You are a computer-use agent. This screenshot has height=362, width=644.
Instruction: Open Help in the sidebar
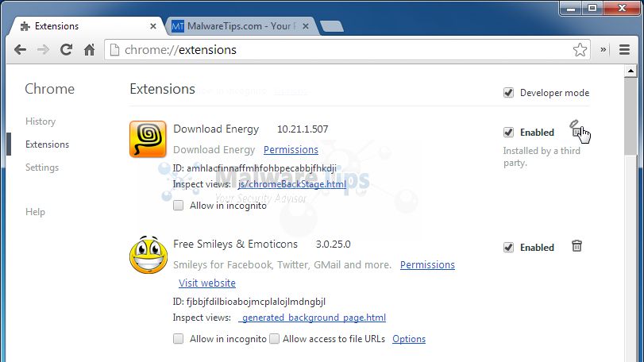coord(35,212)
